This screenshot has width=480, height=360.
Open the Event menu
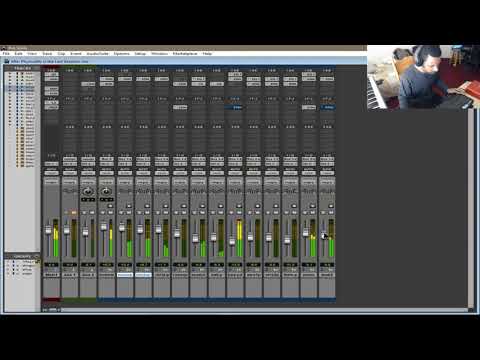pyautogui.click(x=76, y=53)
